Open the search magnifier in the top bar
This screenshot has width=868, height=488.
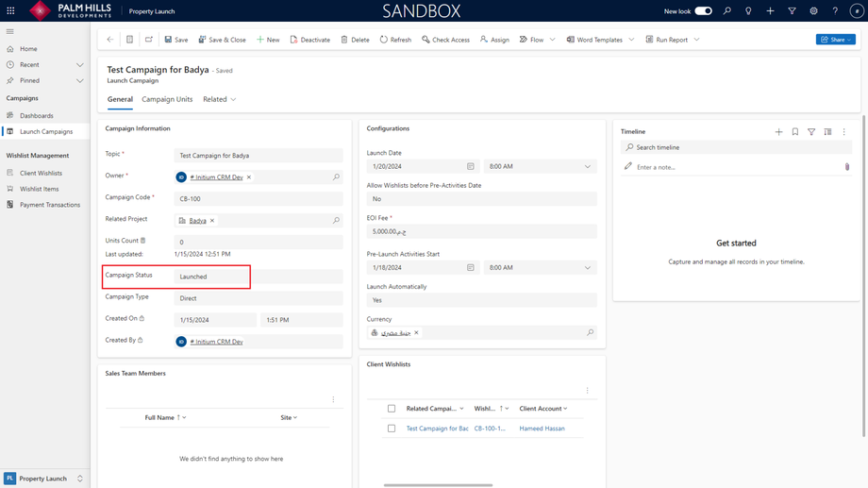(726, 11)
